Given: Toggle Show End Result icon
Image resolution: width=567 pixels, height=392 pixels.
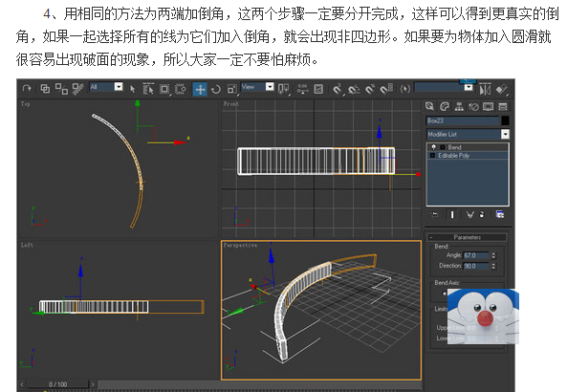Looking at the screenshot, I should pyautogui.click(x=452, y=215).
